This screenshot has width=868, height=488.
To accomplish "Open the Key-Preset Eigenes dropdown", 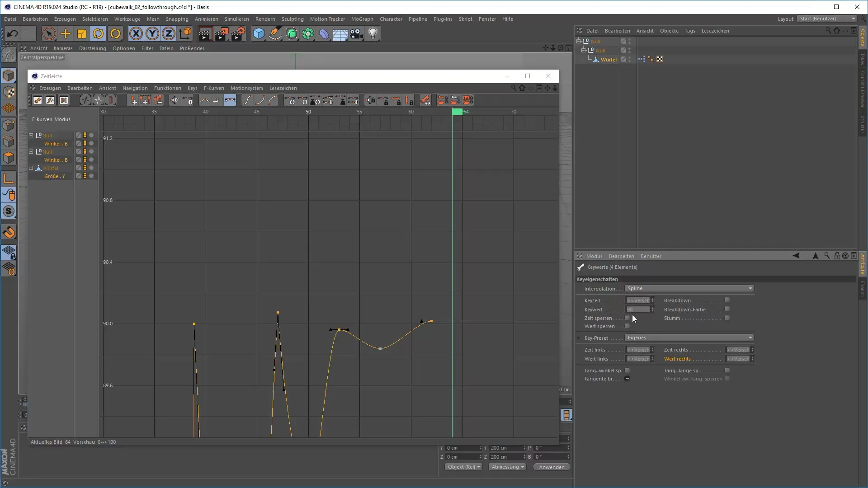I will click(x=689, y=338).
